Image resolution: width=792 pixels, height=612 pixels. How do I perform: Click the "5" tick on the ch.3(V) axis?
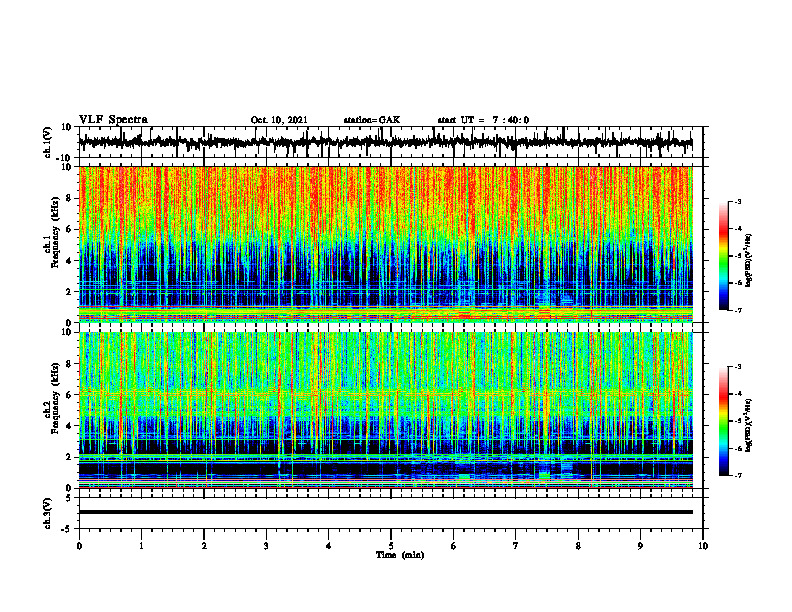(70, 498)
